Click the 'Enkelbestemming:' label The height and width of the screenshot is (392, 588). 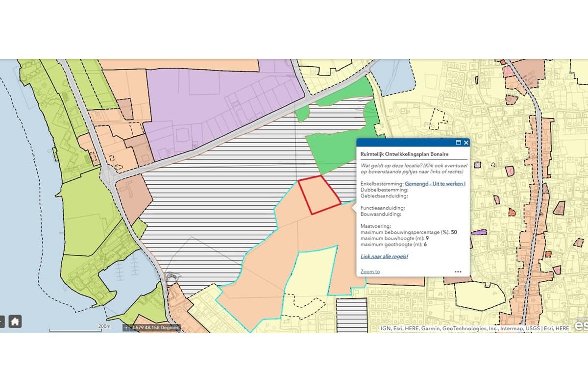coord(382,184)
